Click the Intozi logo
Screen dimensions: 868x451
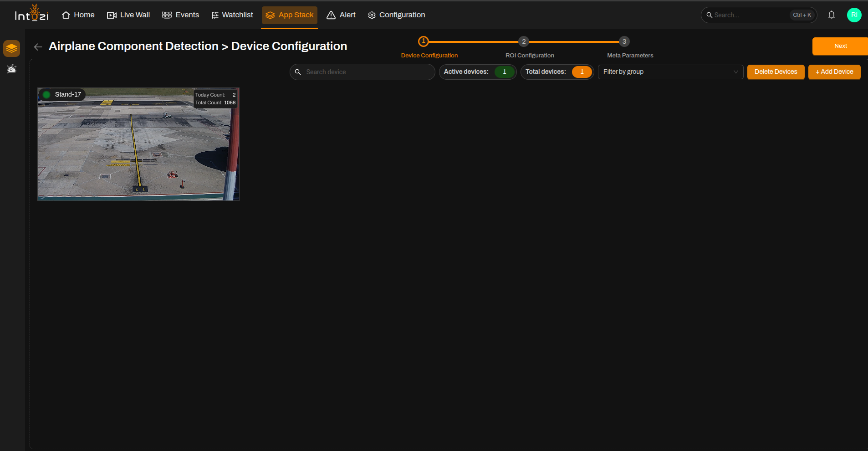point(32,14)
